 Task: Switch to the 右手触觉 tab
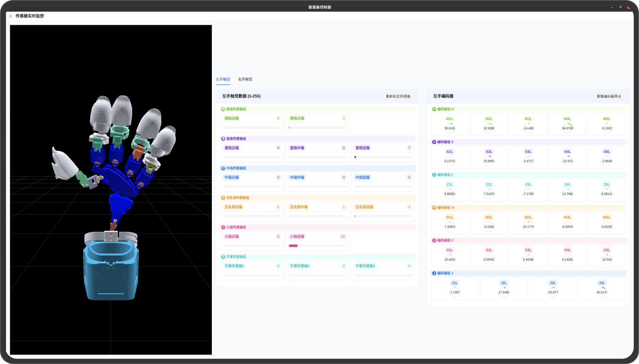pyautogui.click(x=245, y=79)
